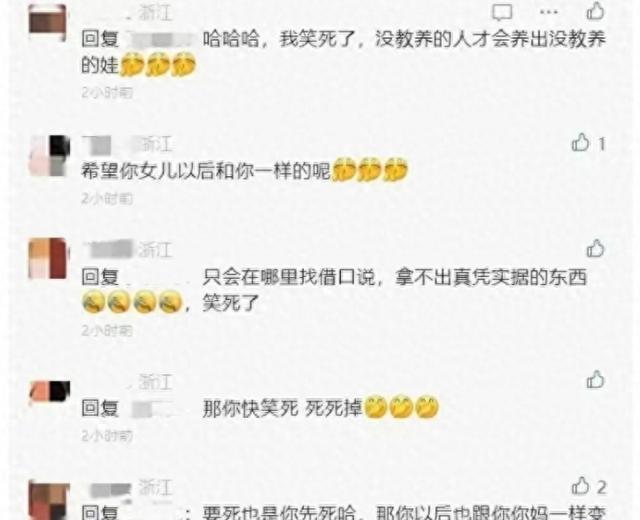Click the comment text 希望你女儿以后和你一样的呢
Image resolution: width=640 pixels, height=520 pixels.
(206, 171)
